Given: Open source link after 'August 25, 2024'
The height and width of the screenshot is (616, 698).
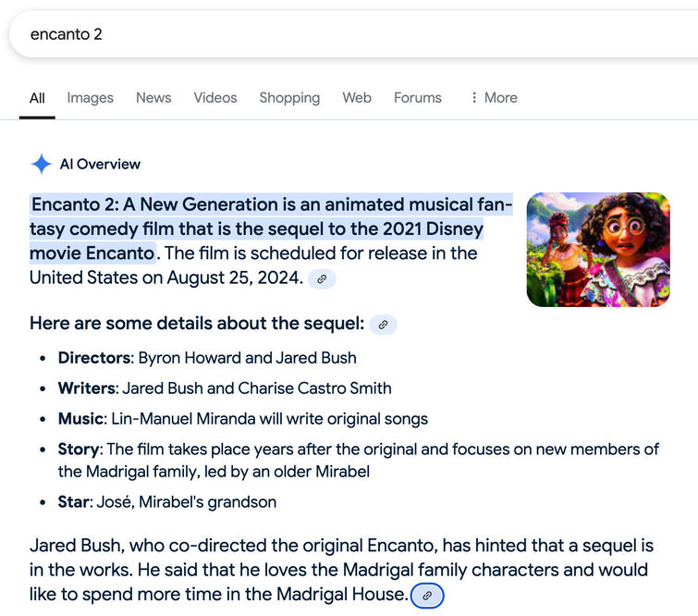Looking at the screenshot, I should pos(322,279).
